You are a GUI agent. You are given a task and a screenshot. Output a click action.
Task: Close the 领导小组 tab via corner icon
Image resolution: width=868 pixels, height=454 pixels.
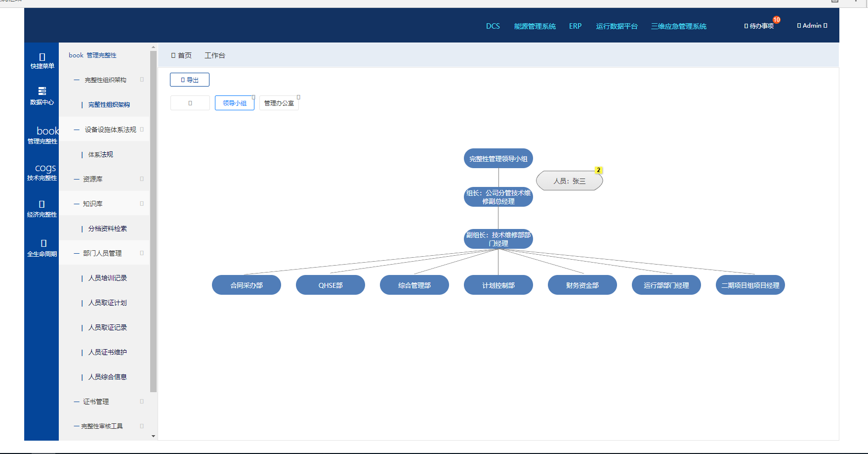(x=253, y=97)
